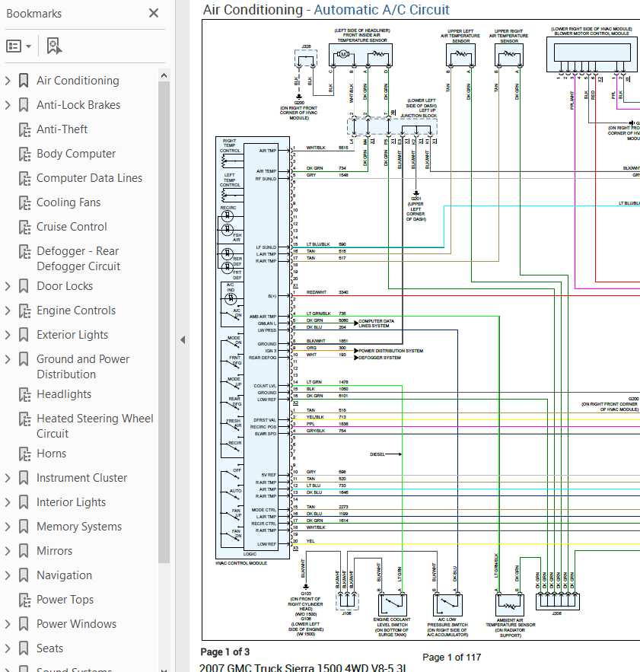Expand the Seats bookmark
Image resolution: width=640 pixels, height=672 pixels.
(x=8, y=648)
